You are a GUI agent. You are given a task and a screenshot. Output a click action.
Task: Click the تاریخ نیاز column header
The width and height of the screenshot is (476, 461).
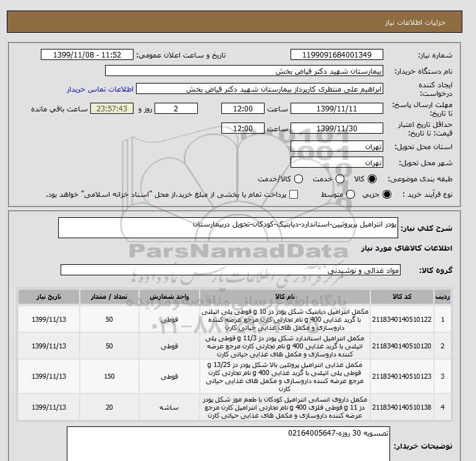point(49,296)
